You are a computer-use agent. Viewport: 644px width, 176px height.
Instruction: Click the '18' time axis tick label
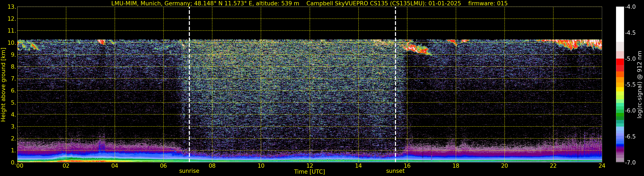point(456,166)
